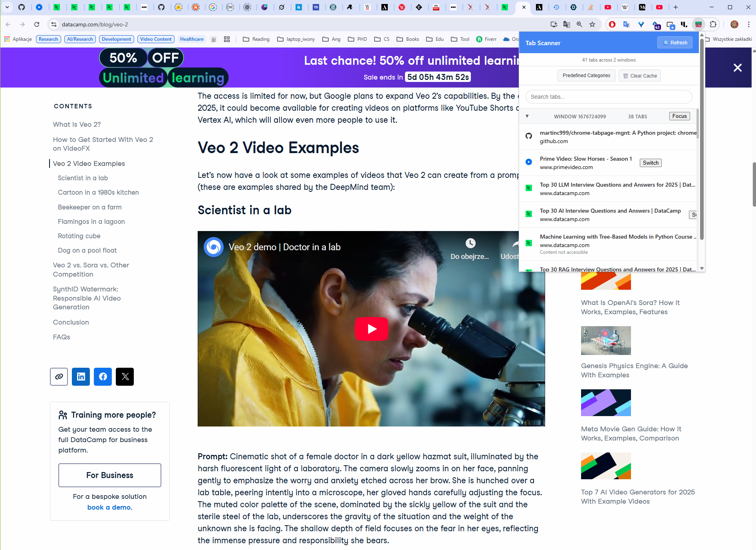
Task: Close the active DataCamp browser tab
Action: (x=524, y=7)
